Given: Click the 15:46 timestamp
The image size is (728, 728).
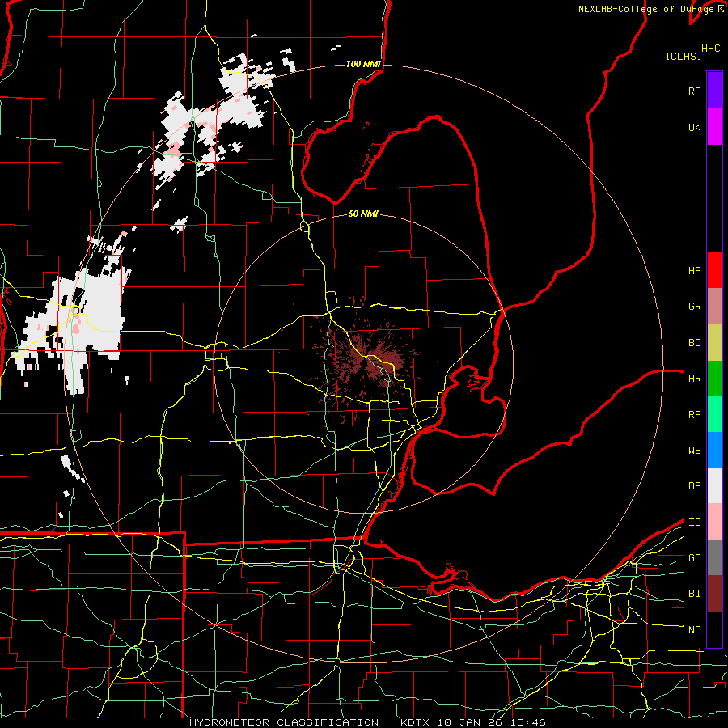Looking at the screenshot, I should (530, 722).
